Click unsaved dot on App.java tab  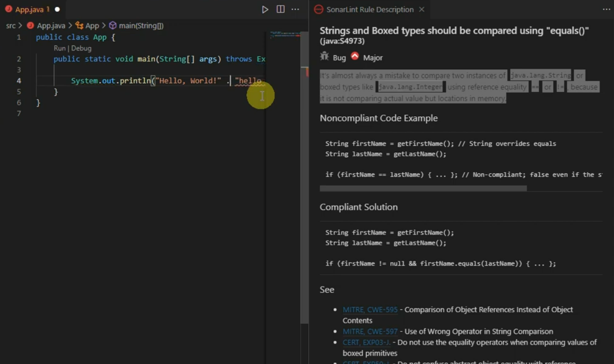57,9
